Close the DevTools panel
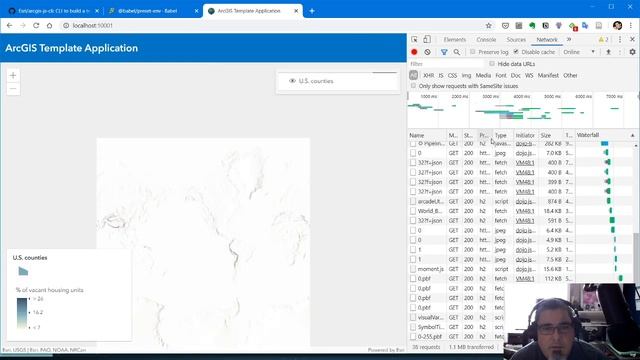The width and height of the screenshot is (640, 360). (x=632, y=40)
